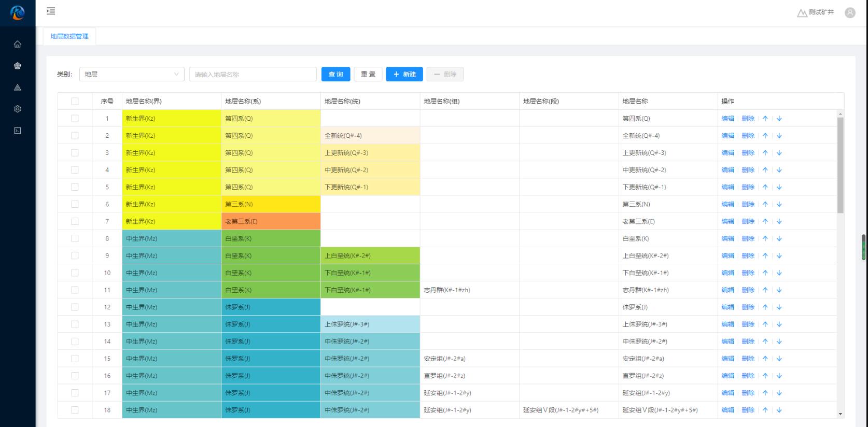Move row 8 up with its arrow
This screenshot has width=868, height=427.
765,239
